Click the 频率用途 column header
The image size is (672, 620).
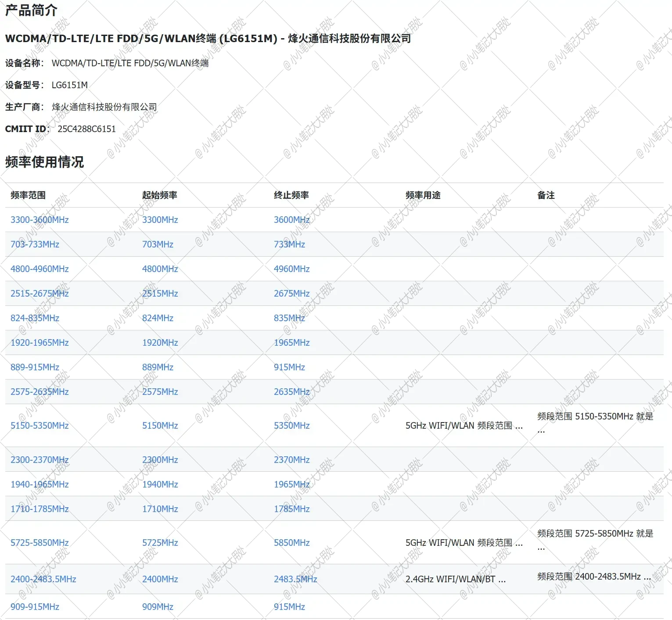423,195
